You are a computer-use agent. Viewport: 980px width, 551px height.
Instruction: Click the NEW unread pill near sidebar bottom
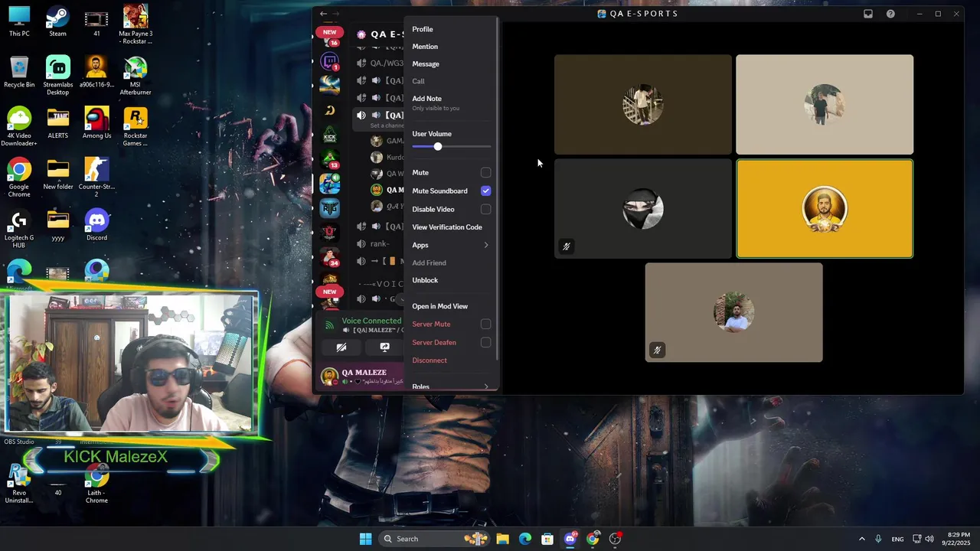tap(329, 292)
